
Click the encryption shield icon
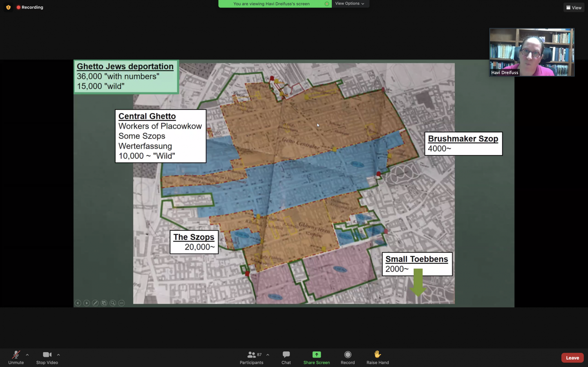point(8,7)
